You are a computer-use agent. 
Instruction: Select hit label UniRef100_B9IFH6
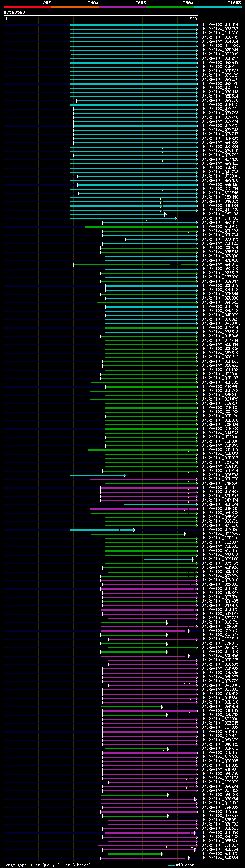220,193
